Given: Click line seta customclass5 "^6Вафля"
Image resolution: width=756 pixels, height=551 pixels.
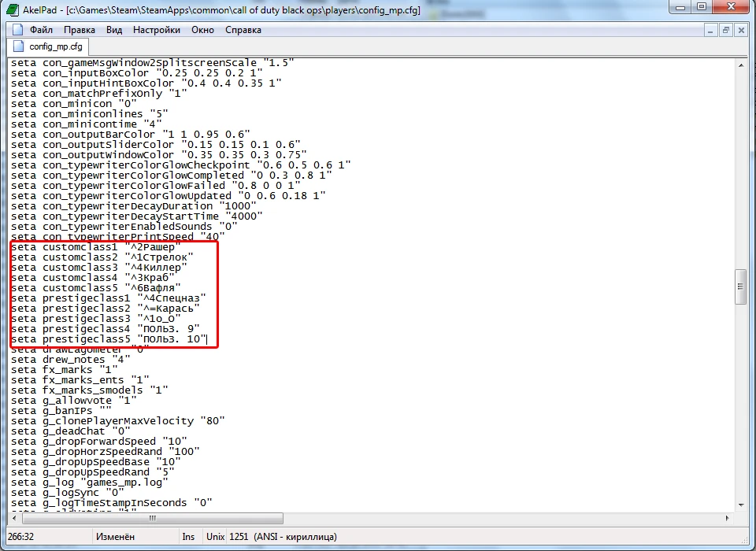Looking at the screenshot, I should click(x=96, y=288).
